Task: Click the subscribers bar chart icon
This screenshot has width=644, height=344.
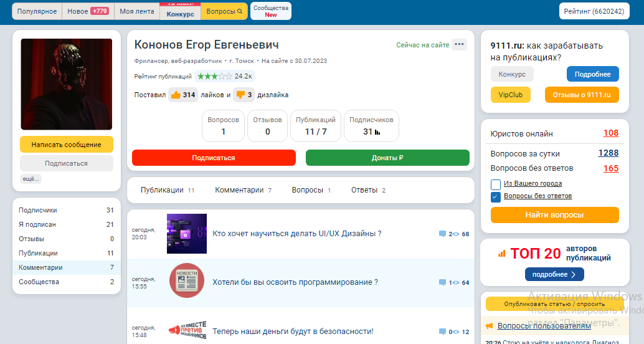Action: (377, 132)
